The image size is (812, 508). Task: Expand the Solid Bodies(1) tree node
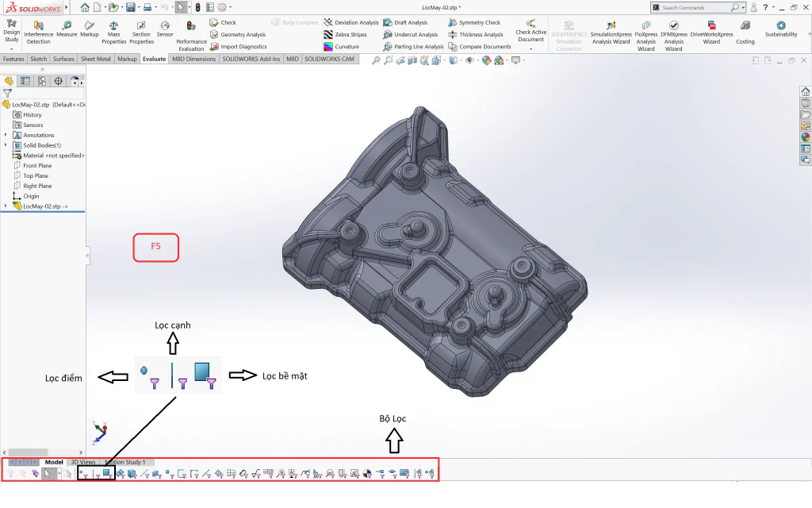point(6,145)
